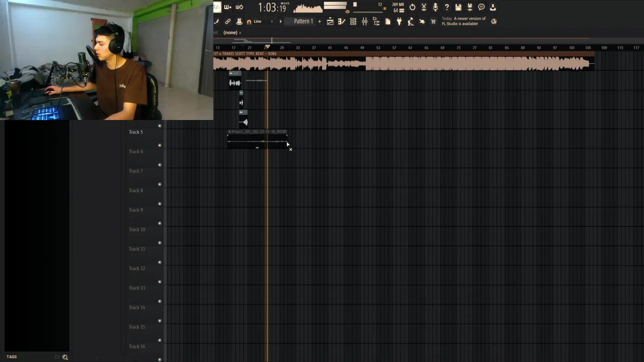Click the output peak meter bars
The width and height of the screenshot is (644, 362).
335,7
